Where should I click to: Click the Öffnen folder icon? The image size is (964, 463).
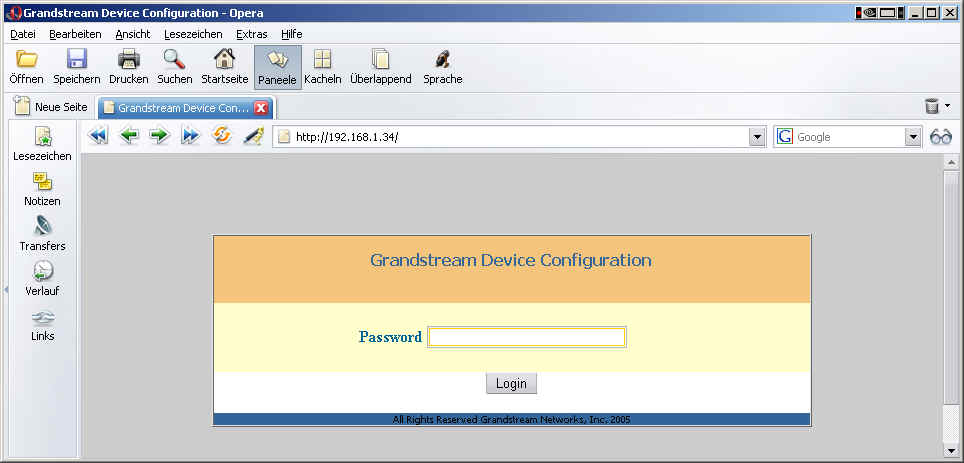pos(26,59)
